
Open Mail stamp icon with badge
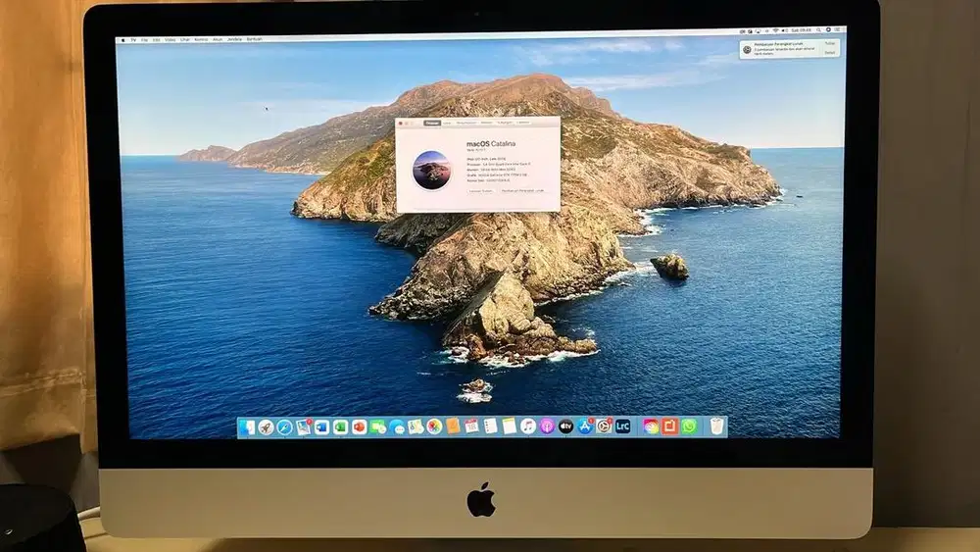303,427
